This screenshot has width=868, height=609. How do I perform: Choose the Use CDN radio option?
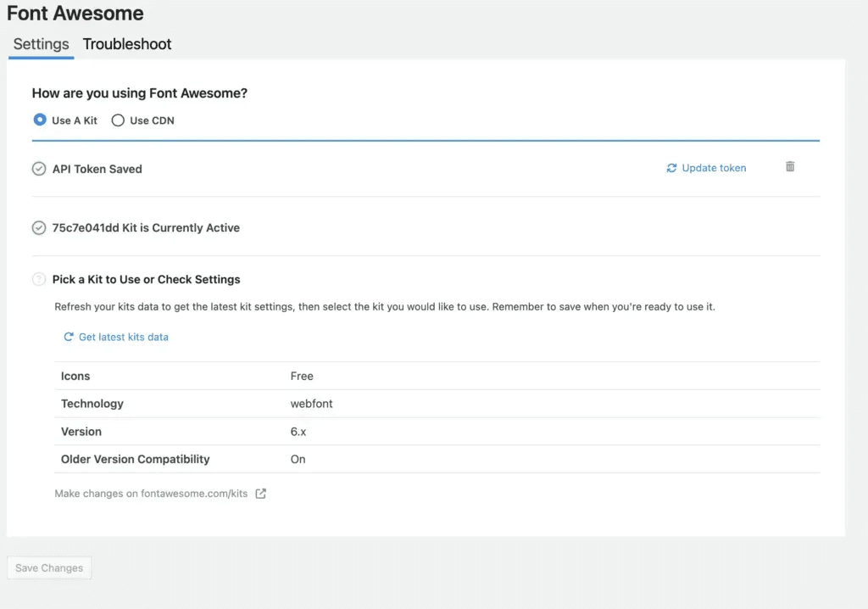tap(118, 120)
